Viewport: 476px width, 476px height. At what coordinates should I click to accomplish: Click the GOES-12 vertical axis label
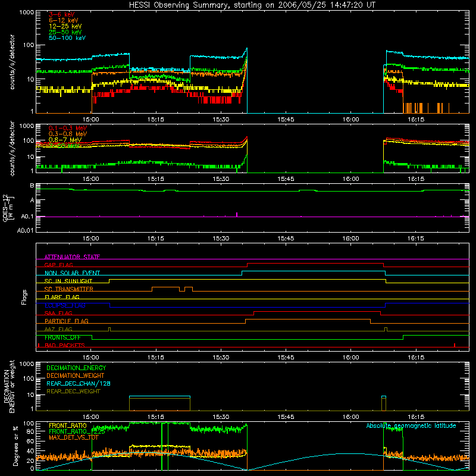pos(8,208)
